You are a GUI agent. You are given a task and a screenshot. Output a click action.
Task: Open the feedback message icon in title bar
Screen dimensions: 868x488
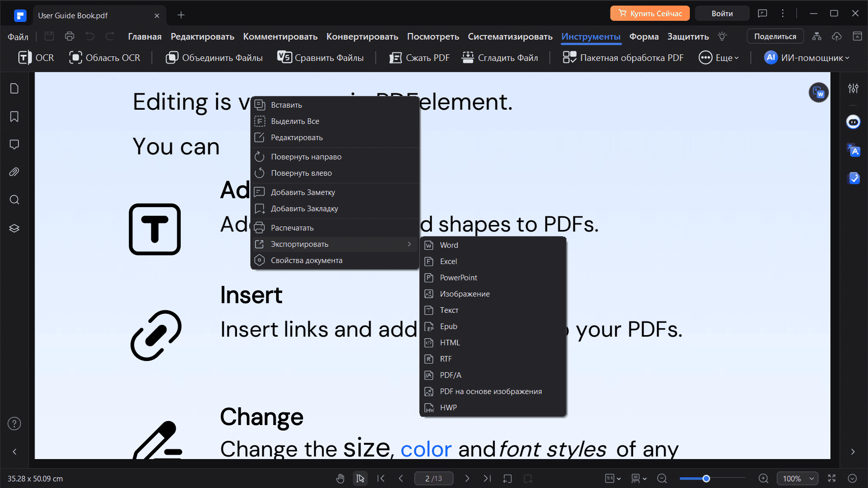click(762, 14)
